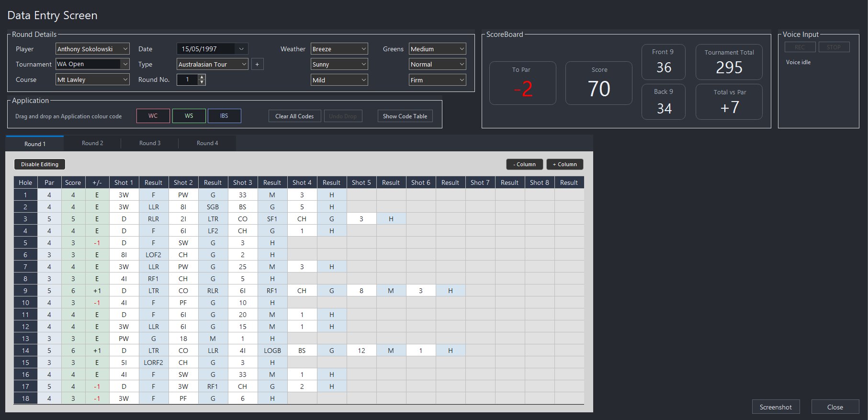Select the WC application colour code
The width and height of the screenshot is (868, 420).
[153, 116]
